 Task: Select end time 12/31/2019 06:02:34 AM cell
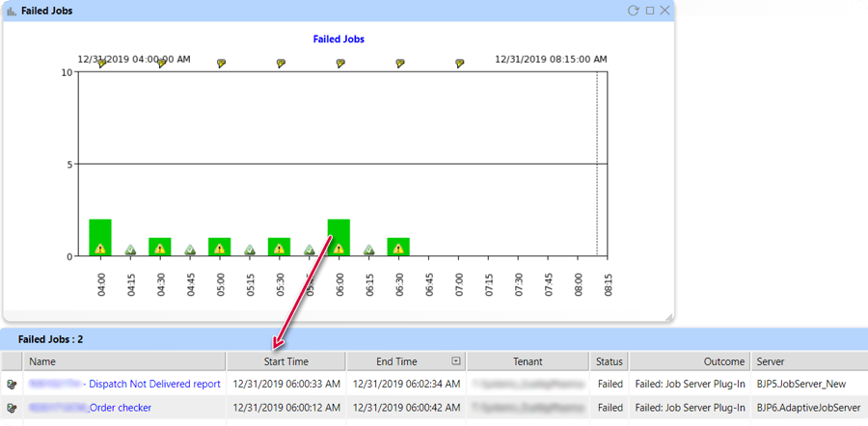click(x=406, y=384)
